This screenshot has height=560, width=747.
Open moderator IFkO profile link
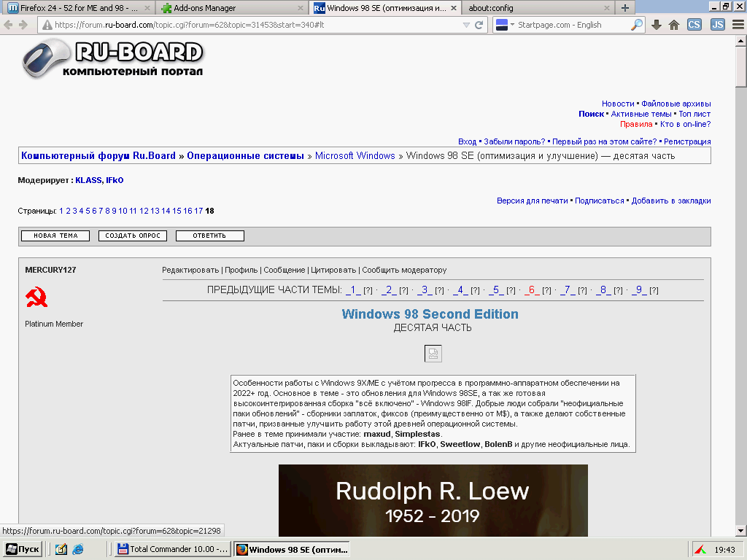click(115, 180)
